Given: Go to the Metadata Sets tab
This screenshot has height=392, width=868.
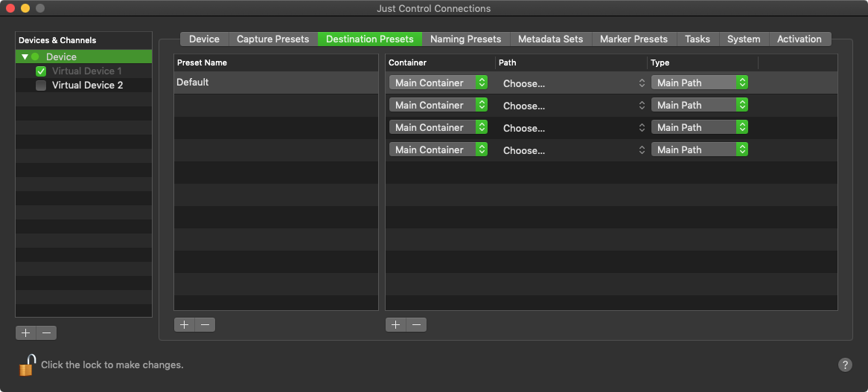Looking at the screenshot, I should pos(550,39).
